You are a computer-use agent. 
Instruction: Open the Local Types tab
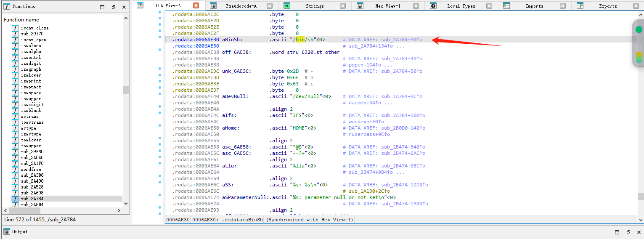coord(461,6)
